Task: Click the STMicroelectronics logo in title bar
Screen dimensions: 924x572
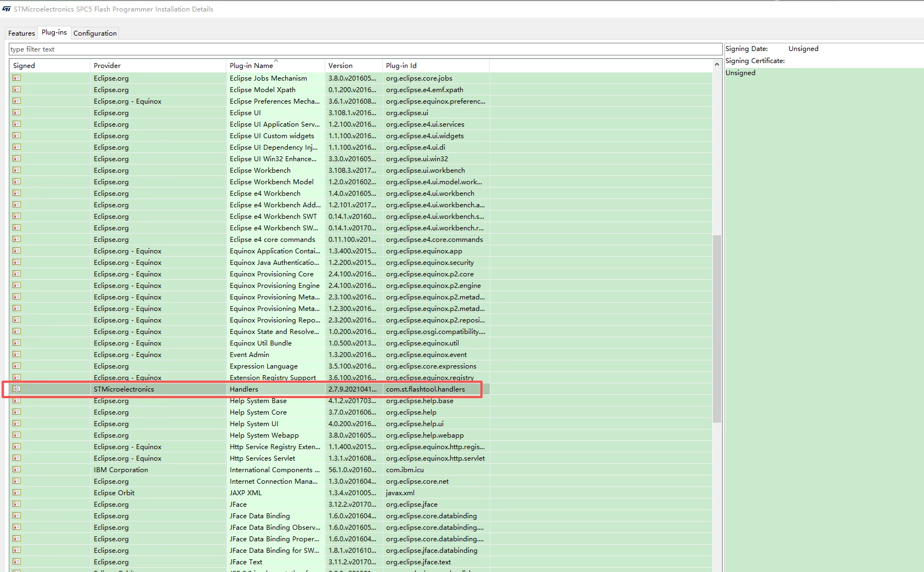Action: click(x=7, y=9)
